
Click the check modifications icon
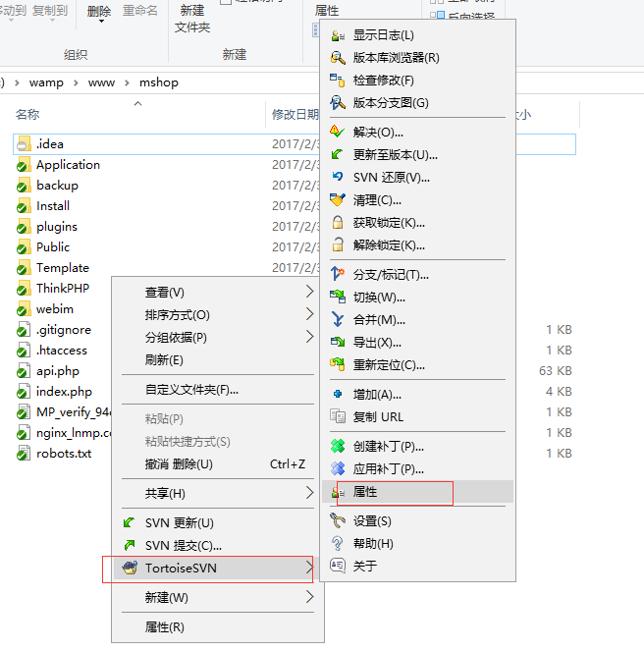(338, 81)
